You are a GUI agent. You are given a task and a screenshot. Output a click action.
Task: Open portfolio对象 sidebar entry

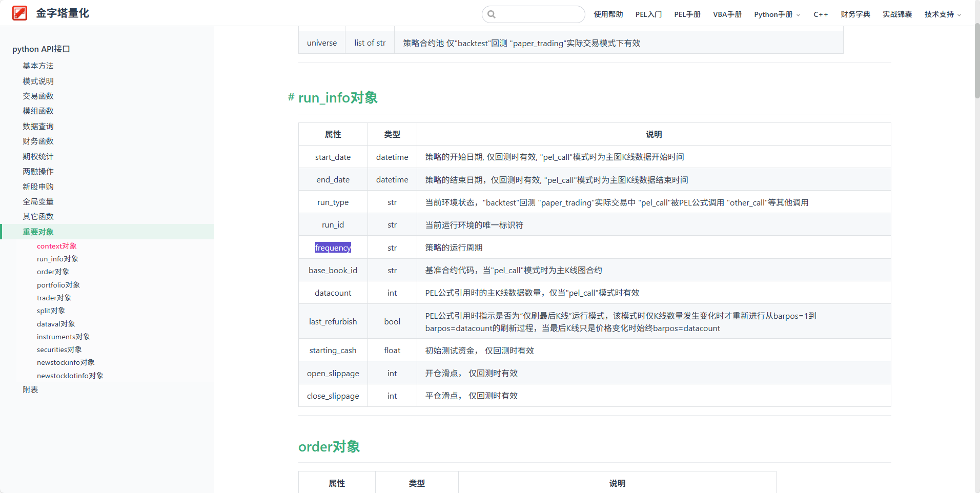[58, 285]
